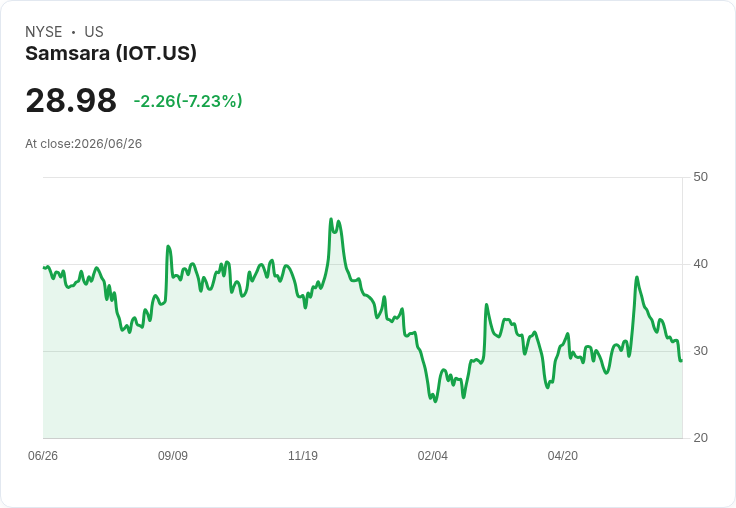The height and width of the screenshot is (508, 736).
Task: Click the 09/09 x-axis date label
Action: click(x=173, y=455)
